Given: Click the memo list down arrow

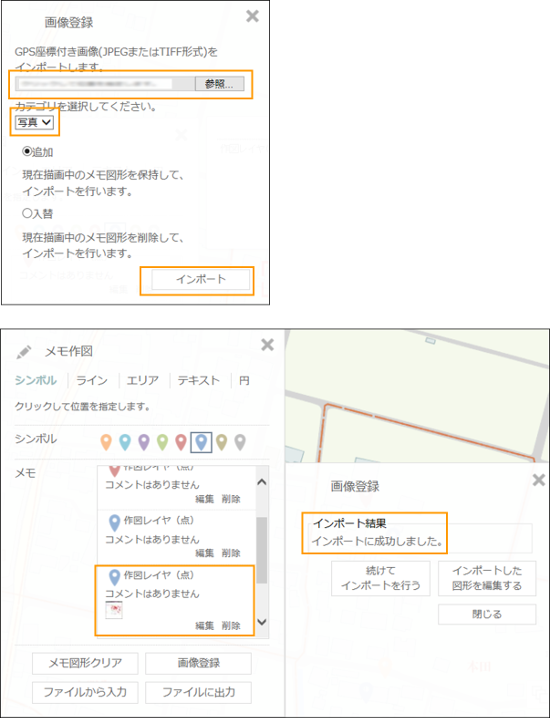Looking at the screenshot, I should (262, 622).
